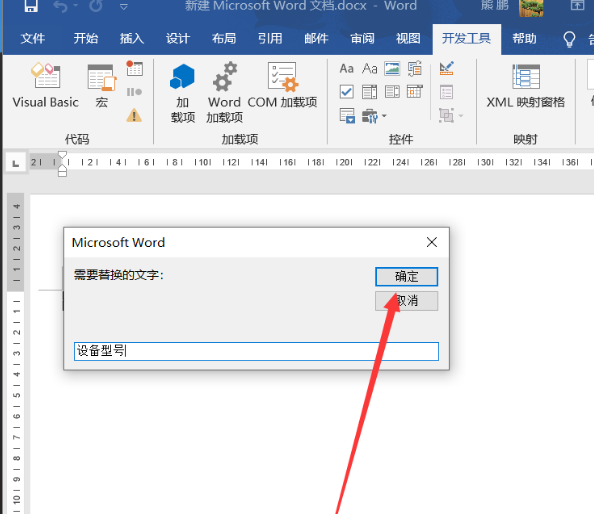The width and height of the screenshot is (594, 514).
Task: Switch to the 设计 tab
Action: [178, 39]
